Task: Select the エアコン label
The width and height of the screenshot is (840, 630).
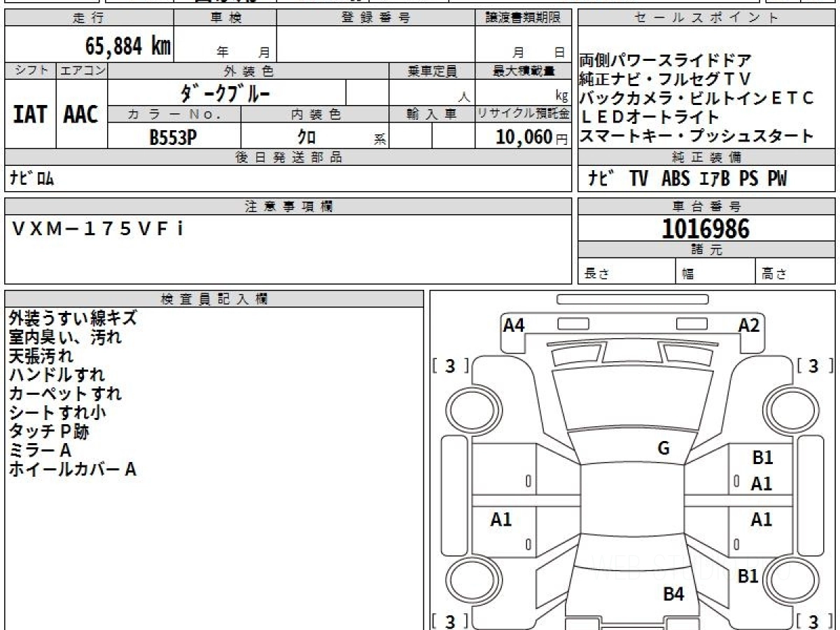Action: click(x=81, y=71)
